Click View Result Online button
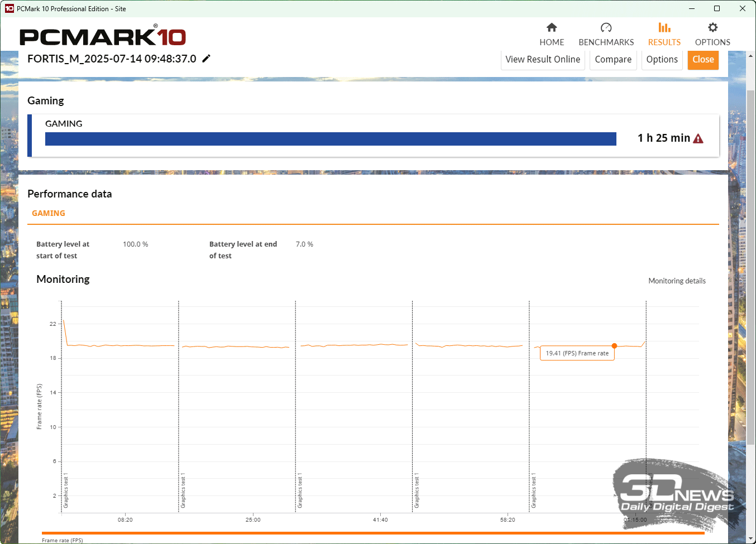 543,60
